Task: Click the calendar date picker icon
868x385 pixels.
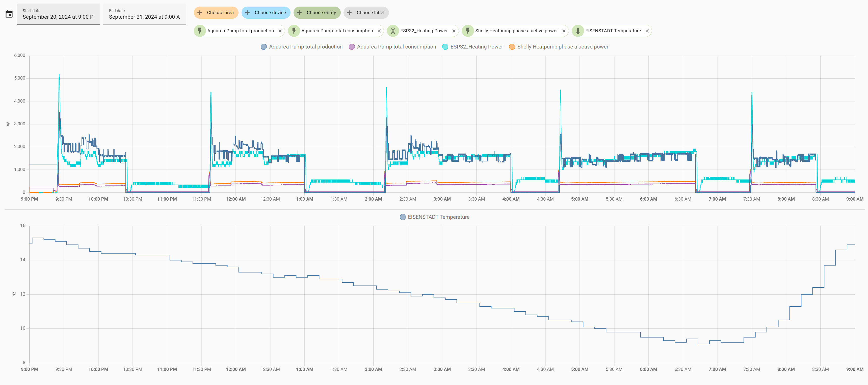Action: tap(9, 14)
